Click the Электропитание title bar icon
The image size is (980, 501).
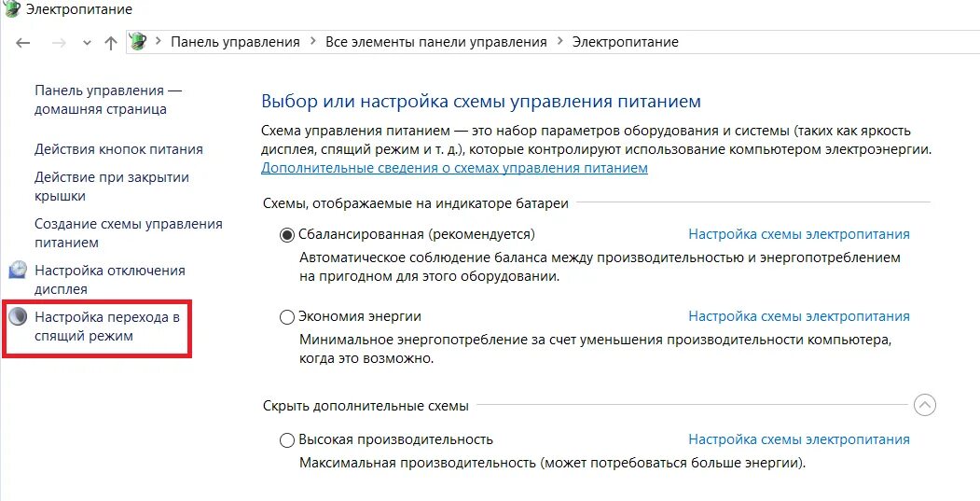[x=12, y=8]
